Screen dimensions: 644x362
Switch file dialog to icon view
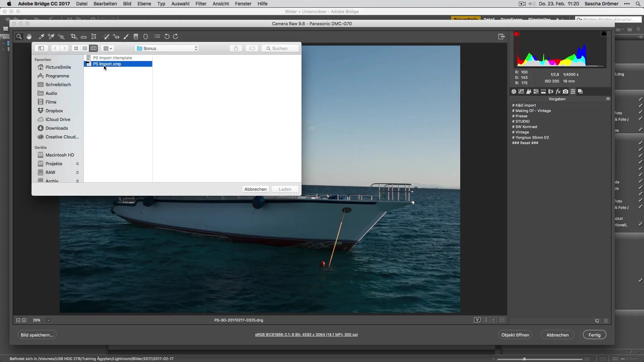click(76, 48)
